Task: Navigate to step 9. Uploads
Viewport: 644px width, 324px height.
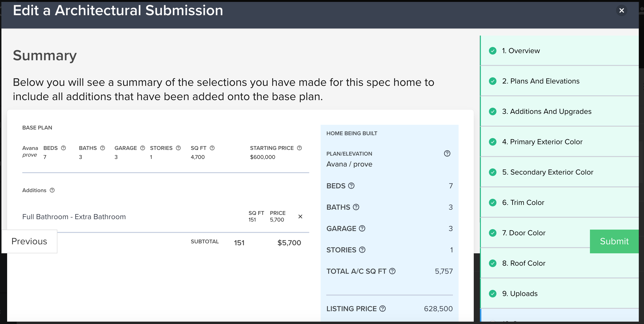Action: (520, 293)
